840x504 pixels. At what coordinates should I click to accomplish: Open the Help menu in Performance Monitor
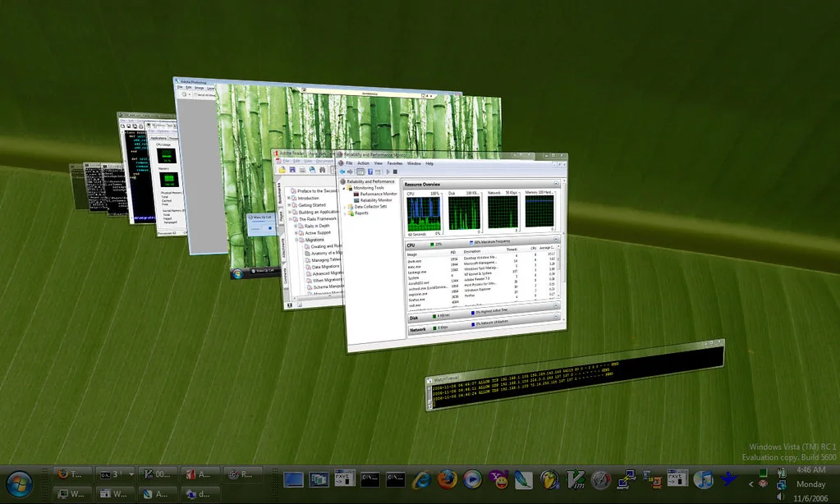[x=429, y=163]
